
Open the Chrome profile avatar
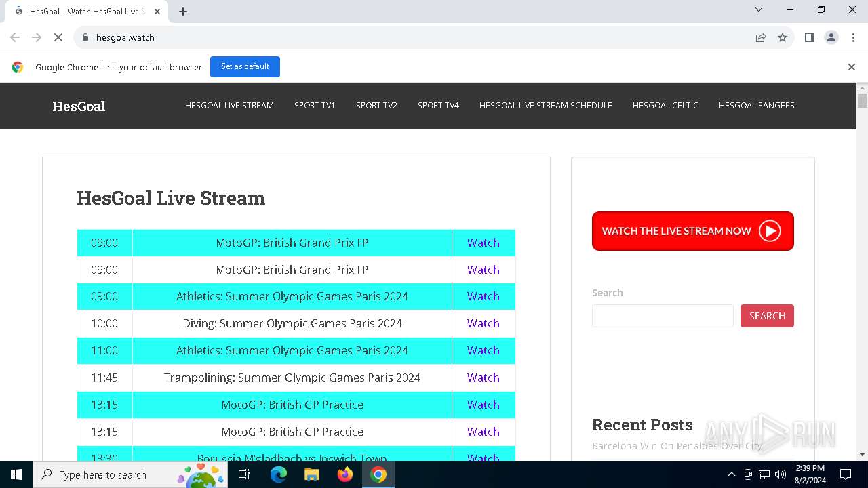click(831, 37)
